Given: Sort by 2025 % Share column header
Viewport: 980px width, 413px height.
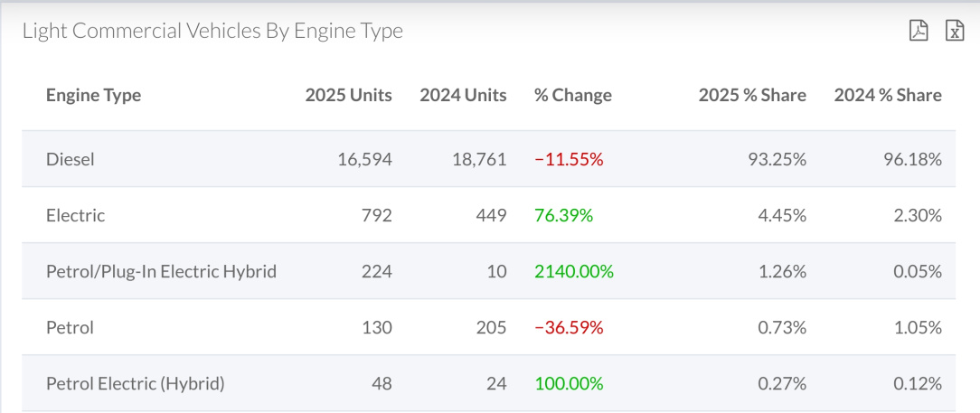Looking at the screenshot, I should click(752, 95).
